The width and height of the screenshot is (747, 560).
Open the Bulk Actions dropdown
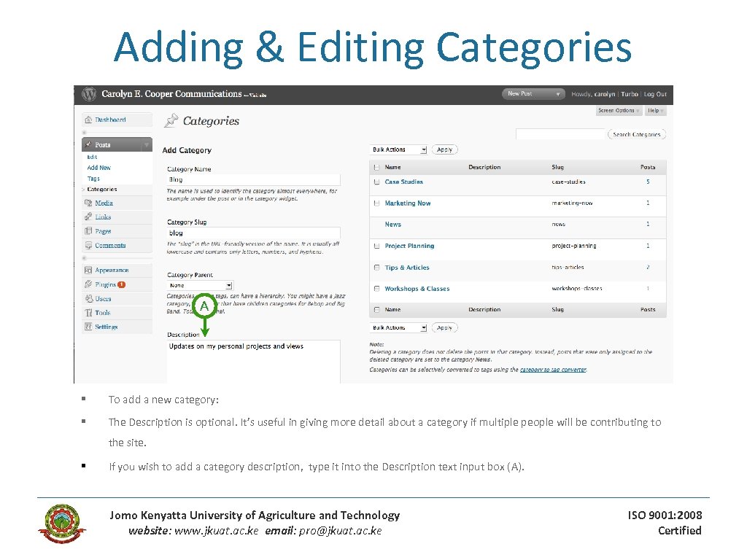click(x=397, y=149)
